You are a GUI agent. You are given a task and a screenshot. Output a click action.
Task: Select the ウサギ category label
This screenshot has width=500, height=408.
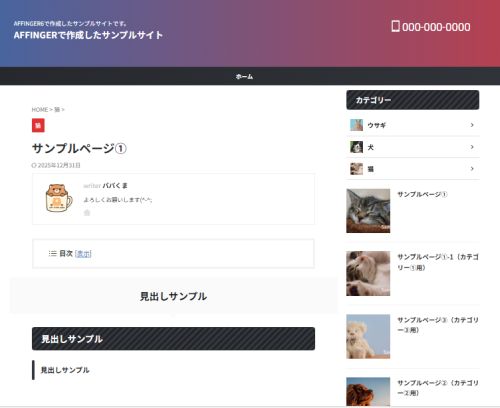pyautogui.click(x=377, y=125)
